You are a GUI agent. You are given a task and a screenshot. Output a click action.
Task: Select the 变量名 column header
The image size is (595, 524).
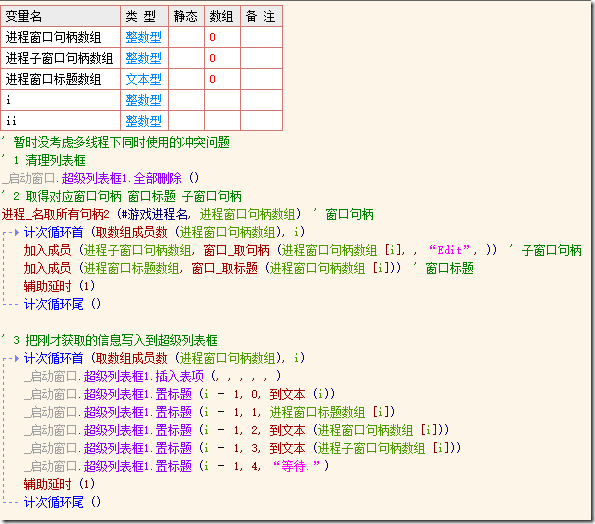[x=61, y=16]
